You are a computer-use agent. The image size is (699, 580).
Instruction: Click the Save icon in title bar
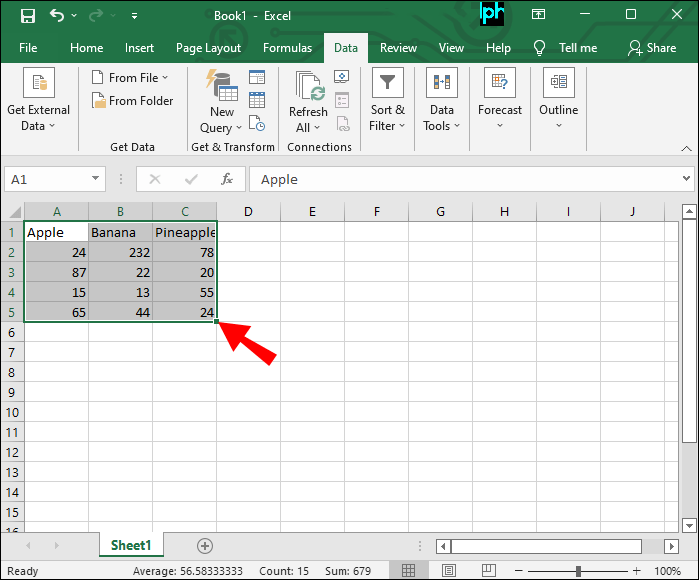pyautogui.click(x=27, y=16)
